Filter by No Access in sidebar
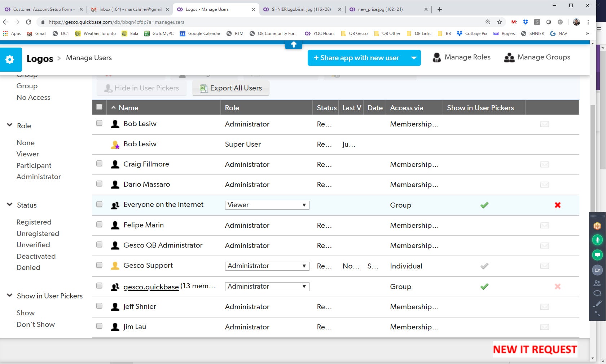The image size is (606, 364). 34,98
